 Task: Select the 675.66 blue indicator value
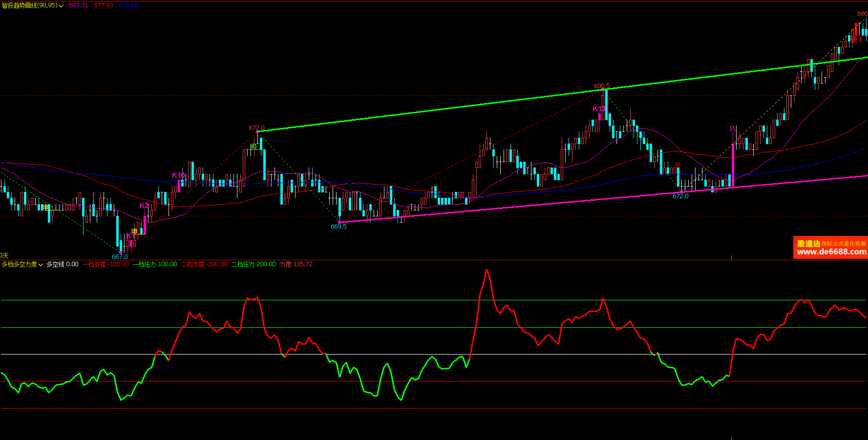[128, 5]
